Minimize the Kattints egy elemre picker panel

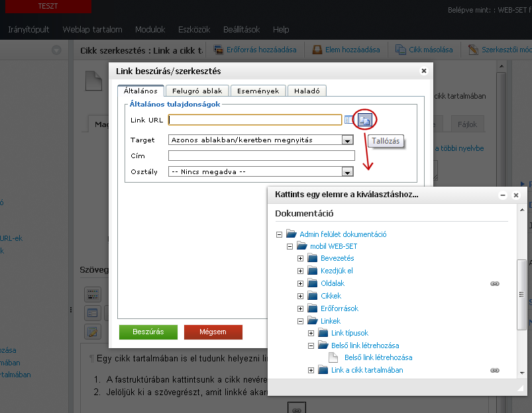(503, 195)
